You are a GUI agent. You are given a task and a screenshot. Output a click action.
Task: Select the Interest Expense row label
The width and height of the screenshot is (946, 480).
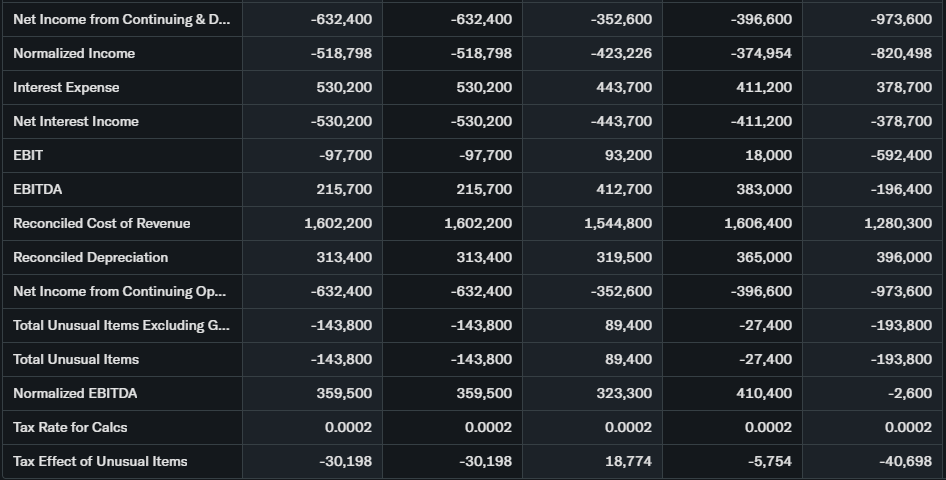pos(66,87)
